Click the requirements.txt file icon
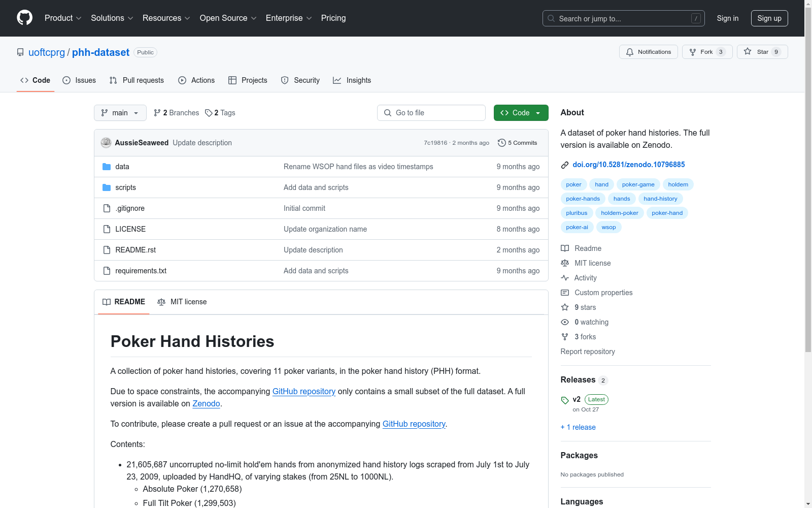Viewport: 812px width, 508px height. (x=107, y=271)
